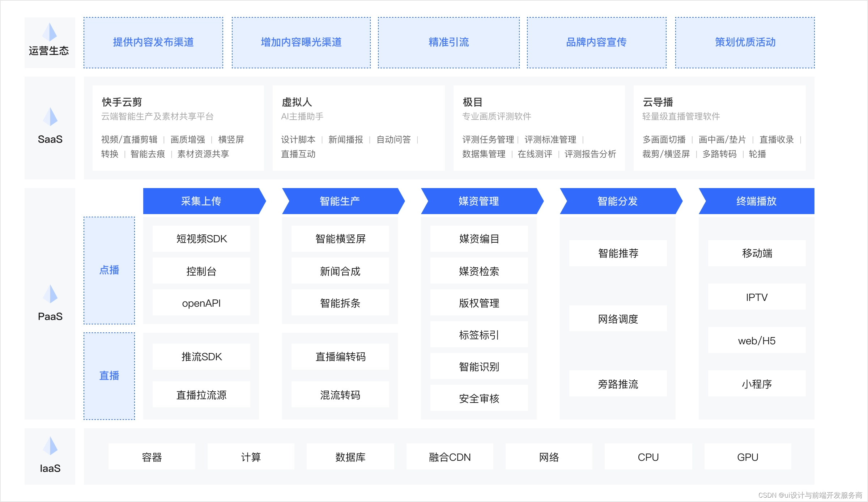Click the IPTV terminal box
Viewport: 868px width, 502px height.
pos(757,297)
